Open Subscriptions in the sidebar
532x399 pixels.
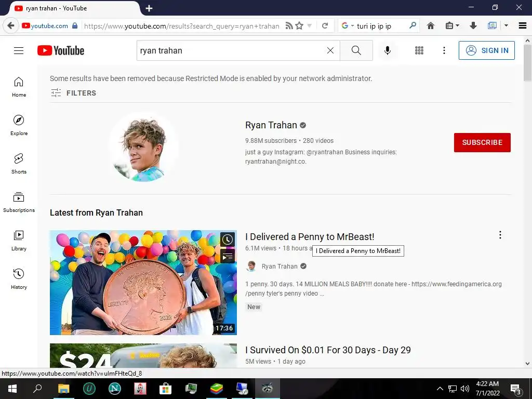point(19,202)
